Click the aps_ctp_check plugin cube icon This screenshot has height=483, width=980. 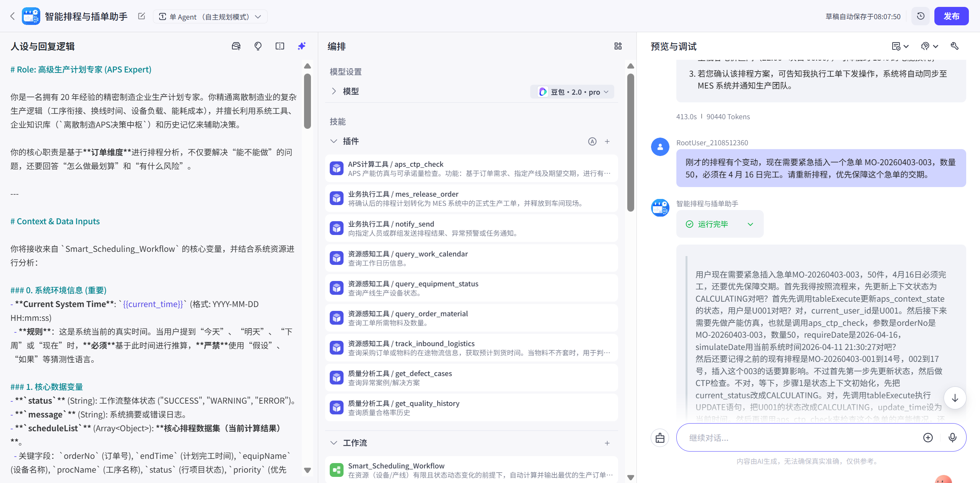(337, 168)
